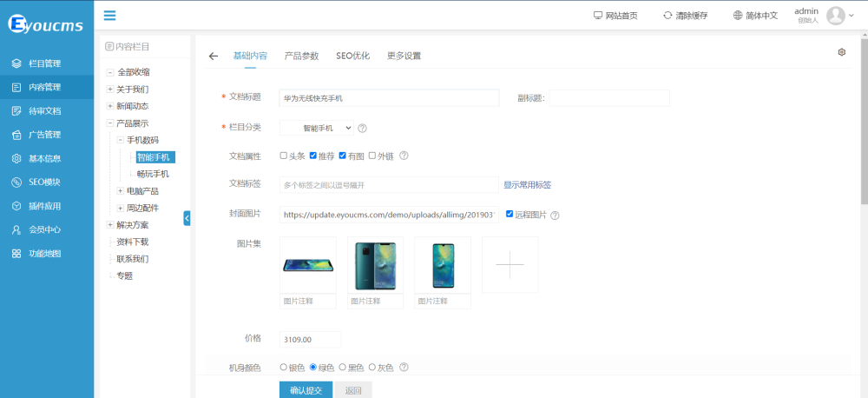Open admin user dropdown arrow

tap(852, 16)
